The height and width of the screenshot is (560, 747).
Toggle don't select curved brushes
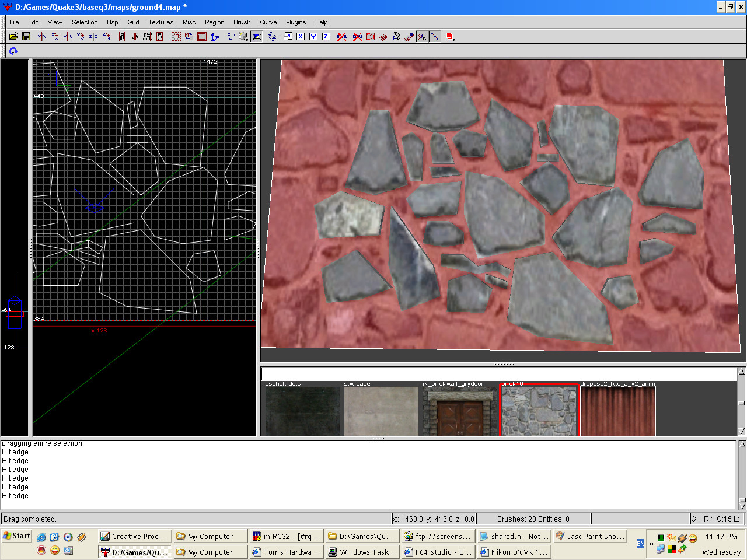(x=357, y=36)
